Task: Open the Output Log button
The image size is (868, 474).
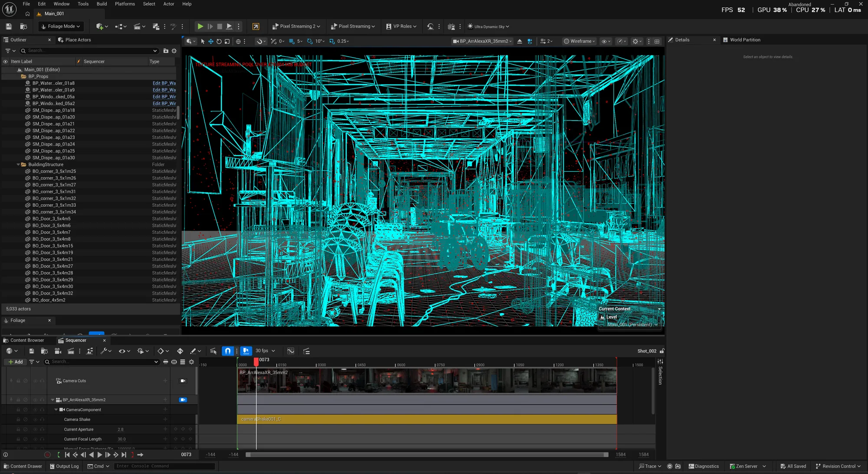Action: (x=64, y=466)
